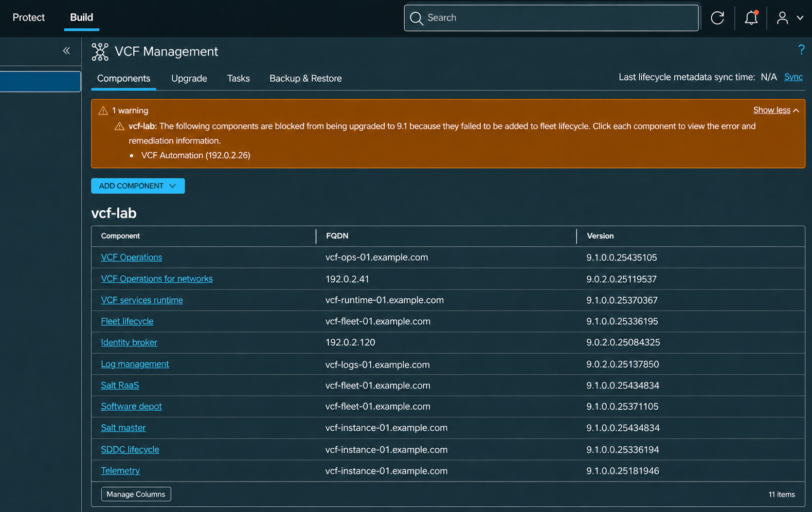Image resolution: width=812 pixels, height=512 pixels.
Task: Click version 9.1.0.0.25370367
Action: pos(622,300)
